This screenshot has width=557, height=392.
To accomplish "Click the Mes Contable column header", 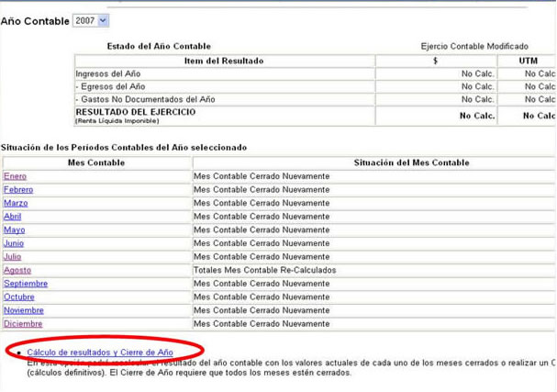I will (x=96, y=162).
